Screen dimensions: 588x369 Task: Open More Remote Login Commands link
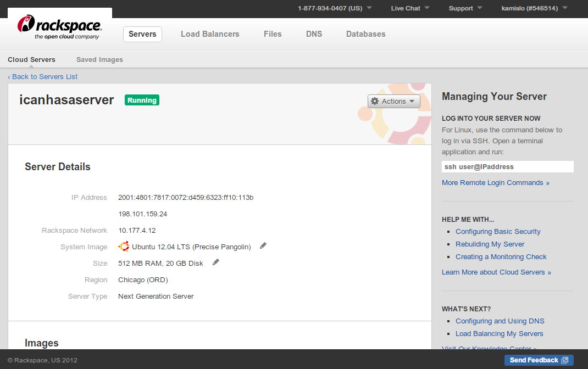tap(495, 183)
